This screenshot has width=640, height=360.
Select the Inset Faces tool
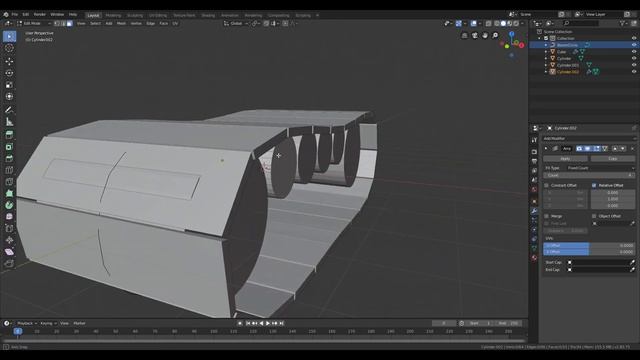(9, 147)
